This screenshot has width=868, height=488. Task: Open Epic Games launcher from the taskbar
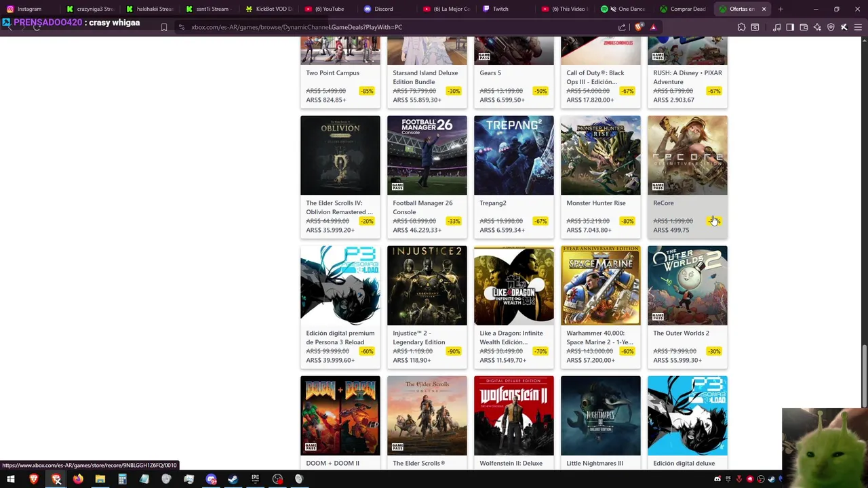255,479
